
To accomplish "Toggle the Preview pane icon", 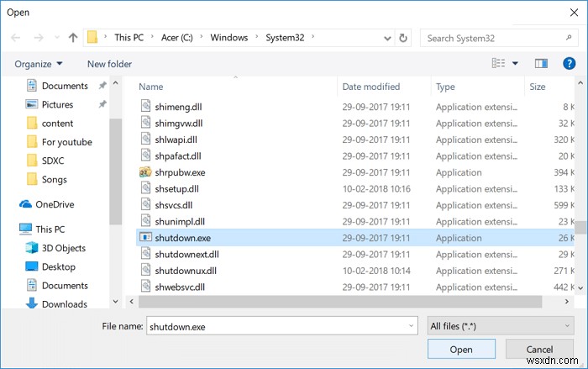I will (542, 63).
